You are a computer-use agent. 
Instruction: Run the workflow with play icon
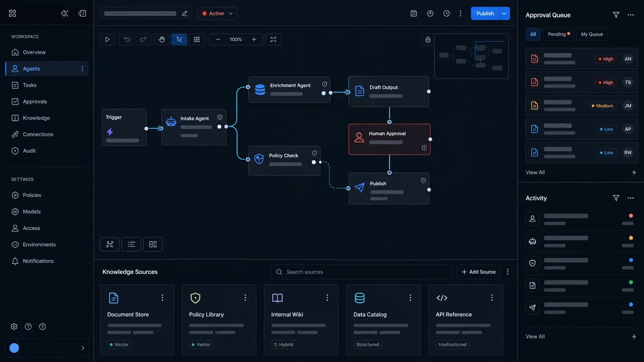click(107, 39)
